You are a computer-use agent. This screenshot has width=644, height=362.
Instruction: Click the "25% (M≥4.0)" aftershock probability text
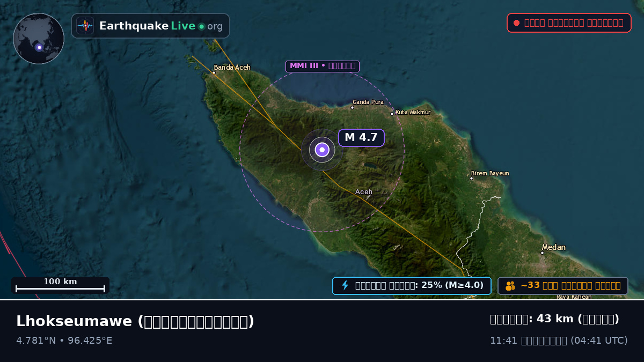point(452,285)
